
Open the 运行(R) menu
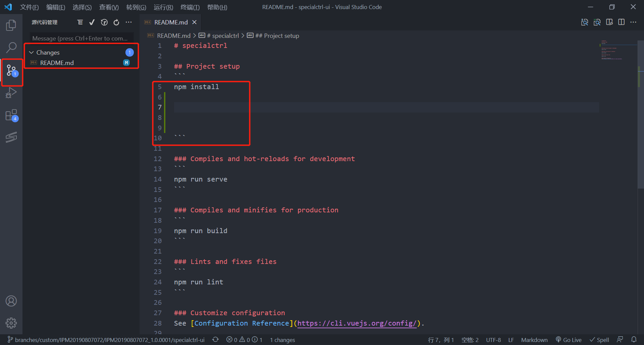coord(163,7)
